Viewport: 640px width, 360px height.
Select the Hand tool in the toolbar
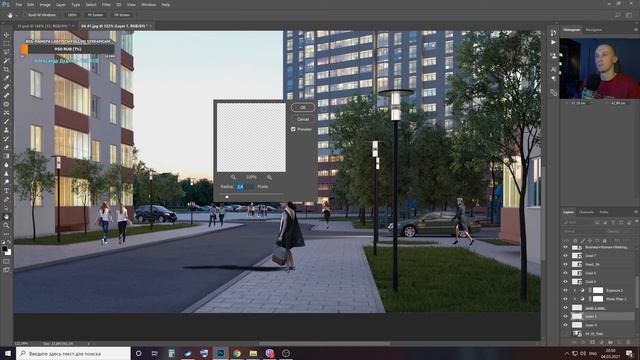pyautogui.click(x=6, y=216)
